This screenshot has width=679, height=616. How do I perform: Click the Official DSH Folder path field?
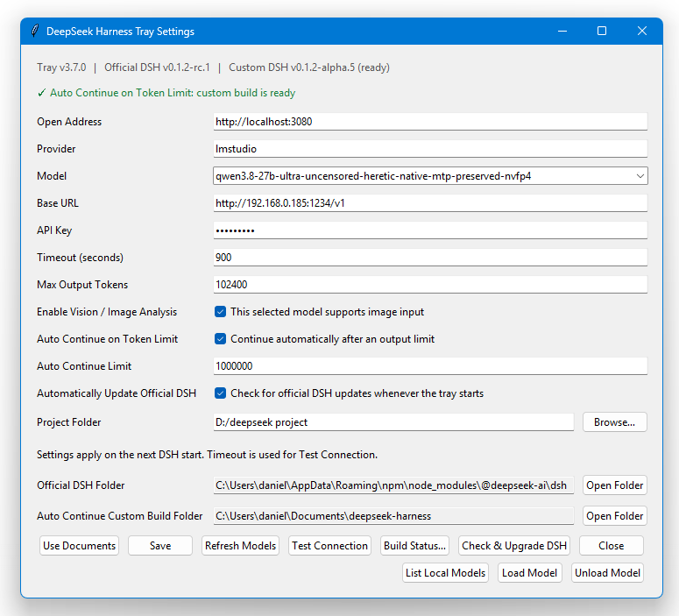pos(393,485)
